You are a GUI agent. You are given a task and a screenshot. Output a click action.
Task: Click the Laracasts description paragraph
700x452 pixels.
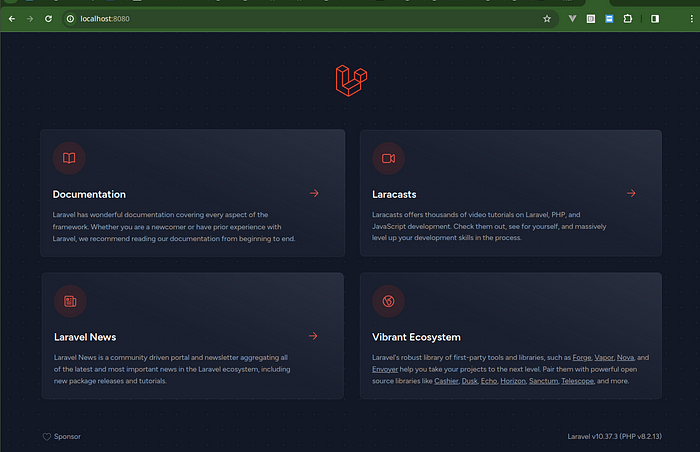[x=489, y=226]
